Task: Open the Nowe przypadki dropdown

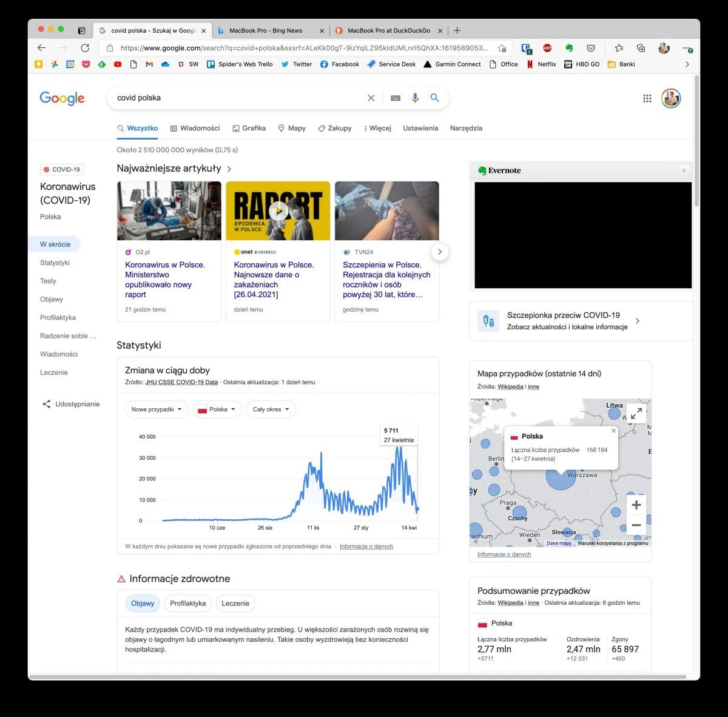Action: (x=157, y=409)
